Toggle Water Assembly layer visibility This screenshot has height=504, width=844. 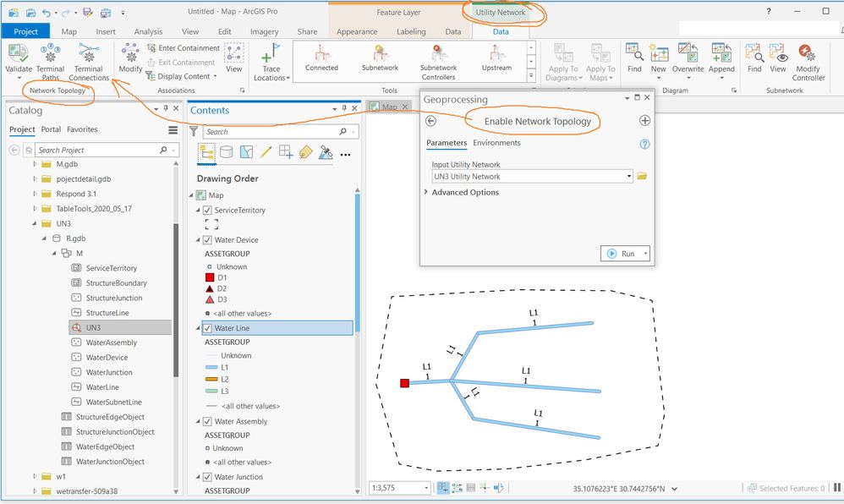point(207,421)
